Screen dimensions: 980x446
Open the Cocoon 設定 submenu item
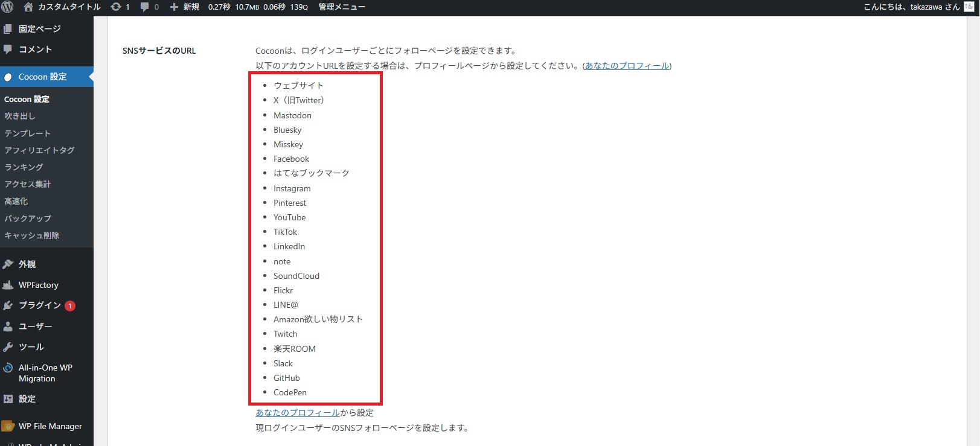click(x=27, y=99)
